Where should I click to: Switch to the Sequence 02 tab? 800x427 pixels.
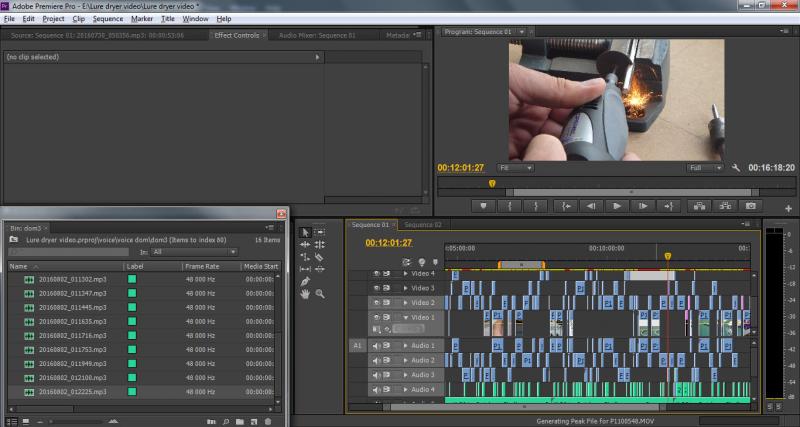423,225
